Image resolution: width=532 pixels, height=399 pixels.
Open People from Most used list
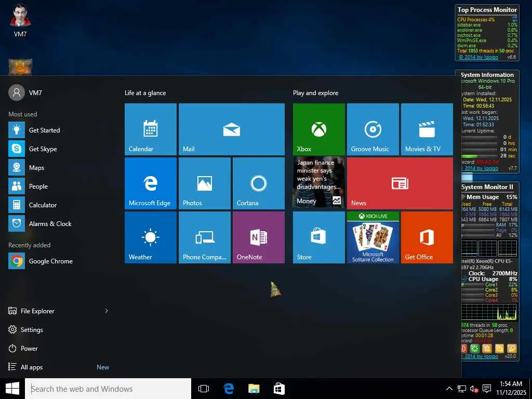[x=59, y=187]
